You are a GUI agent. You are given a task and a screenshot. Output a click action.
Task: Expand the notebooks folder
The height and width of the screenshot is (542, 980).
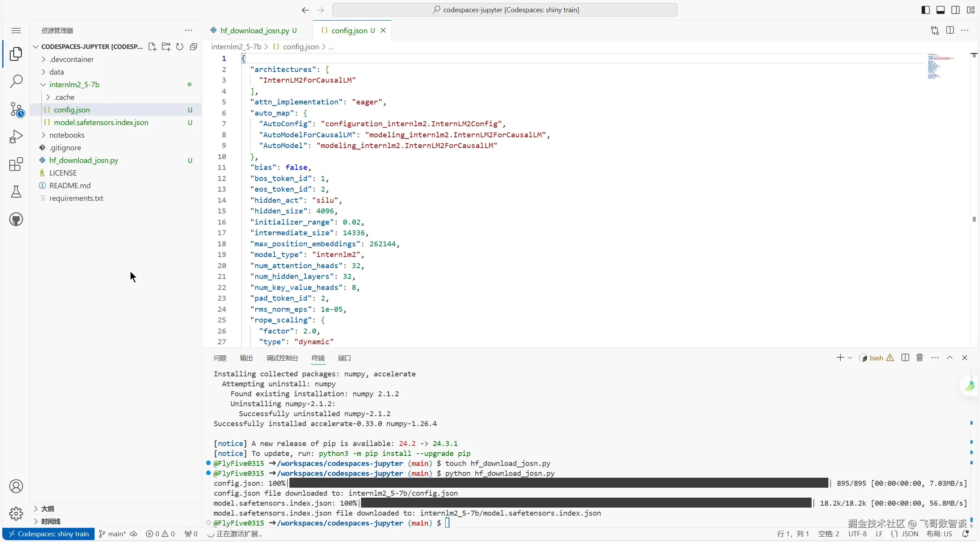click(67, 135)
